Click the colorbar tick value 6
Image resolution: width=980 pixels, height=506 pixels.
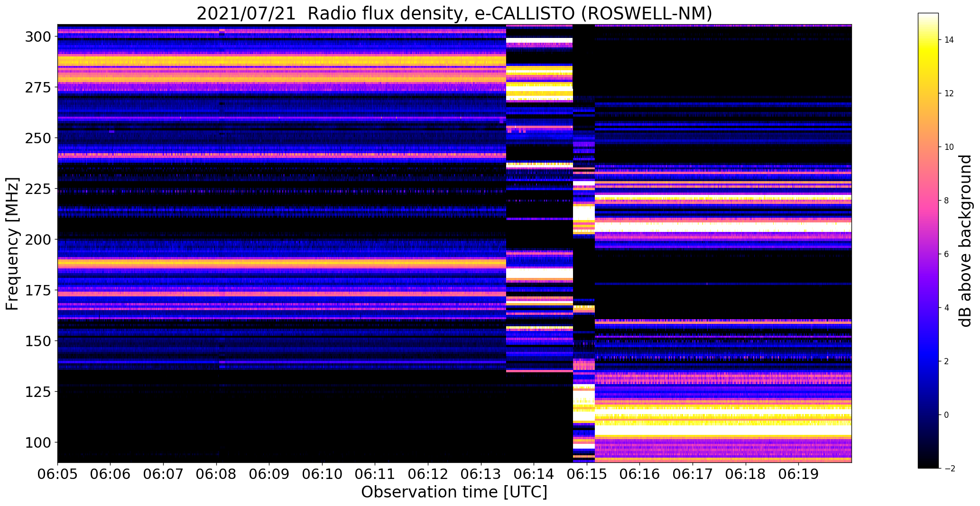[946, 254]
